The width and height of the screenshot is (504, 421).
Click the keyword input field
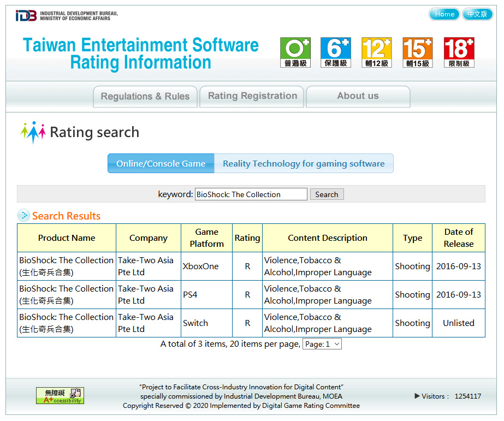(x=251, y=194)
